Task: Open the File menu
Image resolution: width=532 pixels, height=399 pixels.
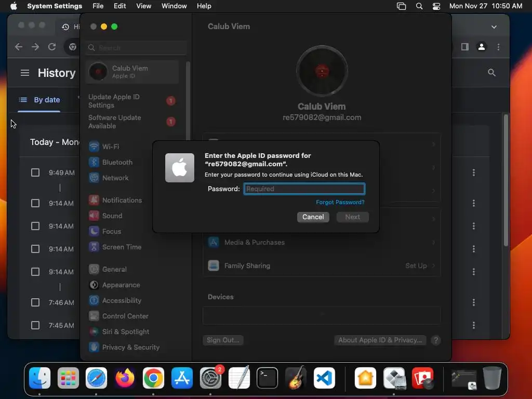Action: [98, 6]
